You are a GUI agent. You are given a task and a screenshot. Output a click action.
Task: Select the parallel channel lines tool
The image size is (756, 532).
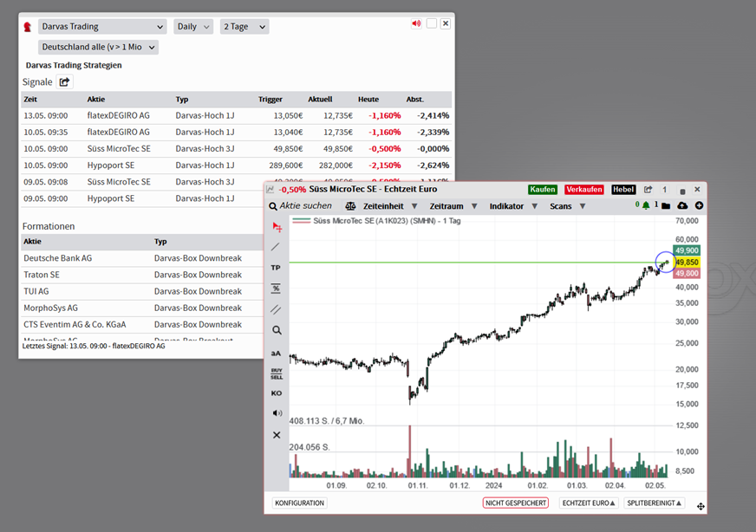[x=276, y=309]
